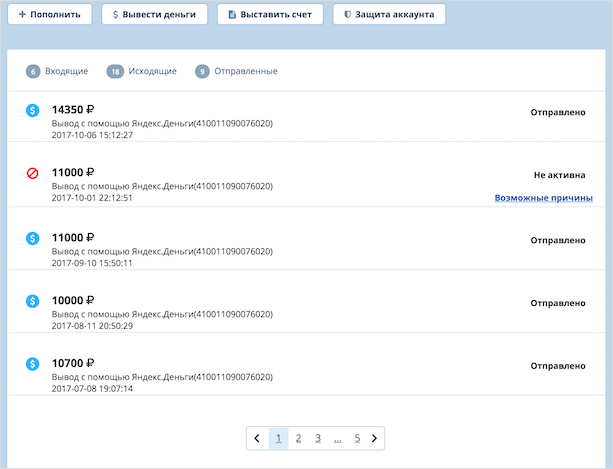Click the red blocked icon beside 11000 ₽

point(33,174)
